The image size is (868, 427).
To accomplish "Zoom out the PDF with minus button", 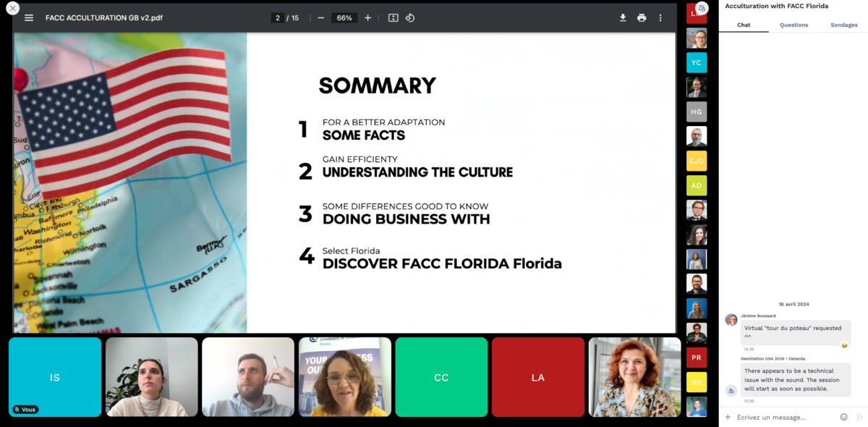I will point(320,18).
